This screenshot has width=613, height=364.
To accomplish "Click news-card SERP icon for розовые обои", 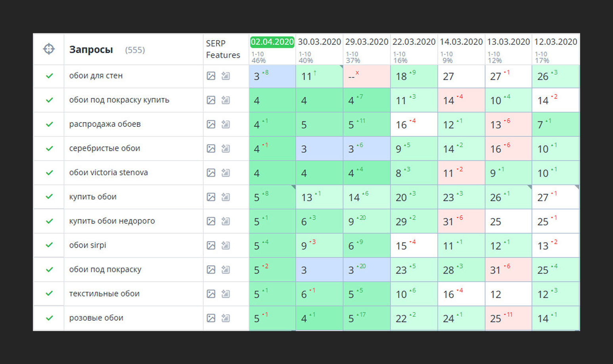I will [226, 318].
